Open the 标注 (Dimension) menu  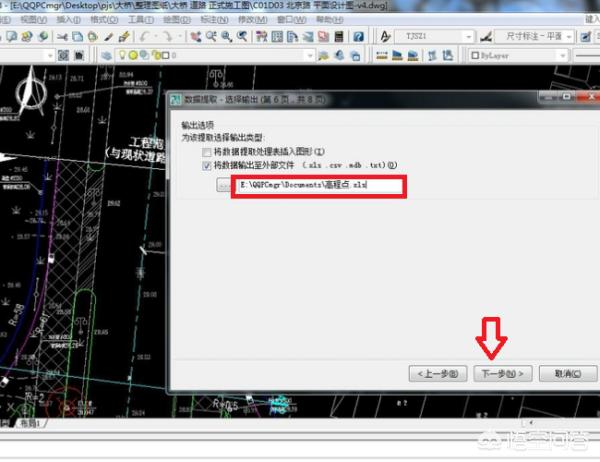pos(241,18)
